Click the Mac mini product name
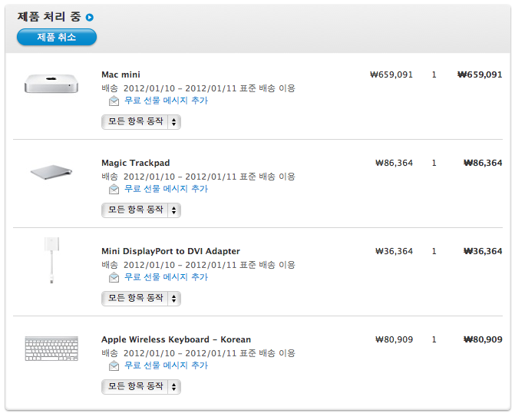Viewport: 515px width, 420px height. point(120,75)
